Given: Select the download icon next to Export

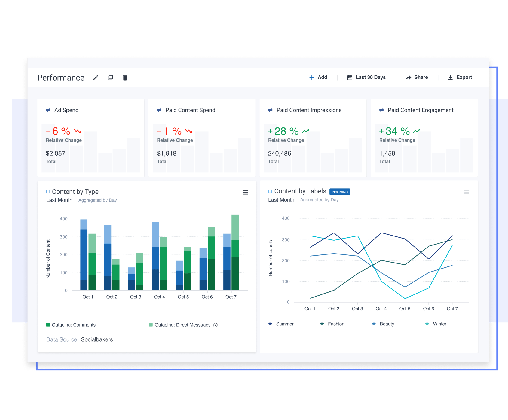Looking at the screenshot, I should point(450,77).
